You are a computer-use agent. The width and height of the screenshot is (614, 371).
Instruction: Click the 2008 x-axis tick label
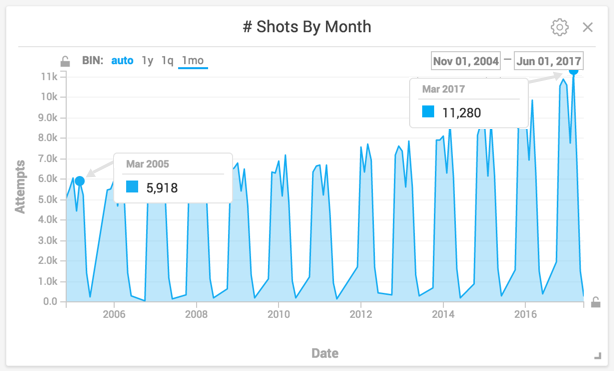196,314
